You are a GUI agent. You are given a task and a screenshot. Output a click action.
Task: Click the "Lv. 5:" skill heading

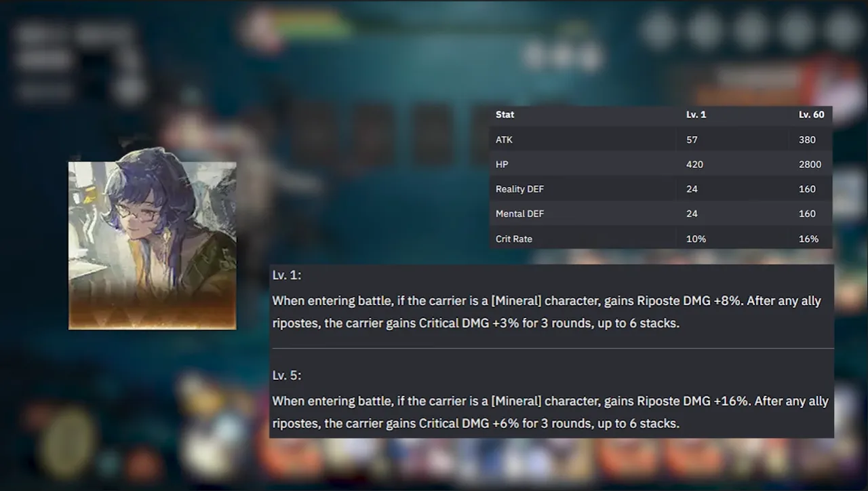coord(287,376)
